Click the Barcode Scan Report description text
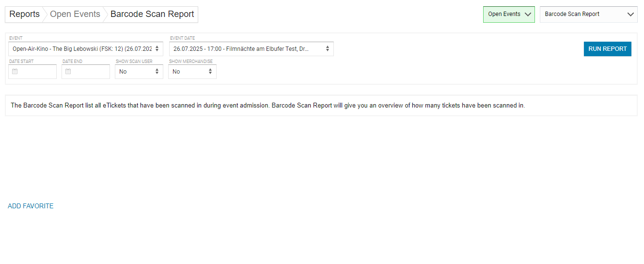The image size is (644, 264). click(267, 105)
